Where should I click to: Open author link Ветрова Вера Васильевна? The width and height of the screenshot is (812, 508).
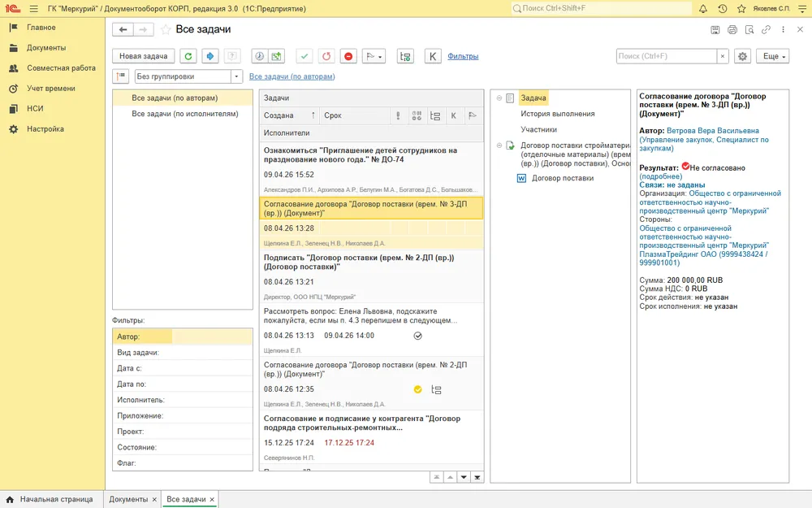coord(713,131)
